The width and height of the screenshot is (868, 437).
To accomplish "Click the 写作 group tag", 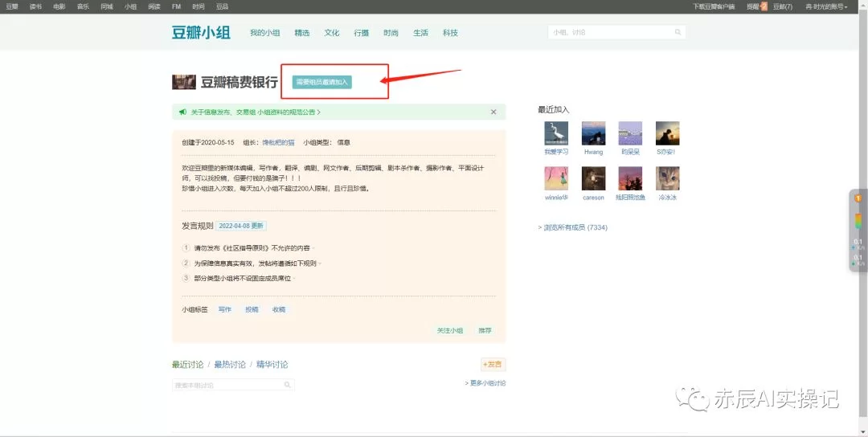I will (x=225, y=310).
